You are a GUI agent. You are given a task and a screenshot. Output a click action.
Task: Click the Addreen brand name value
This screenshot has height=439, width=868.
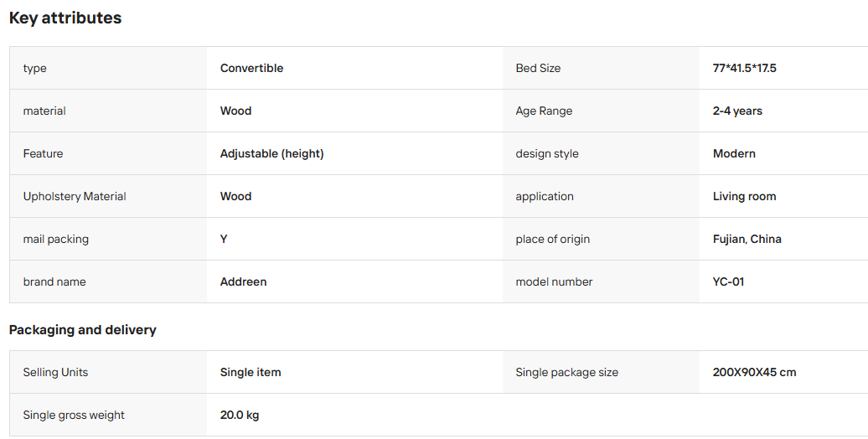[244, 281]
